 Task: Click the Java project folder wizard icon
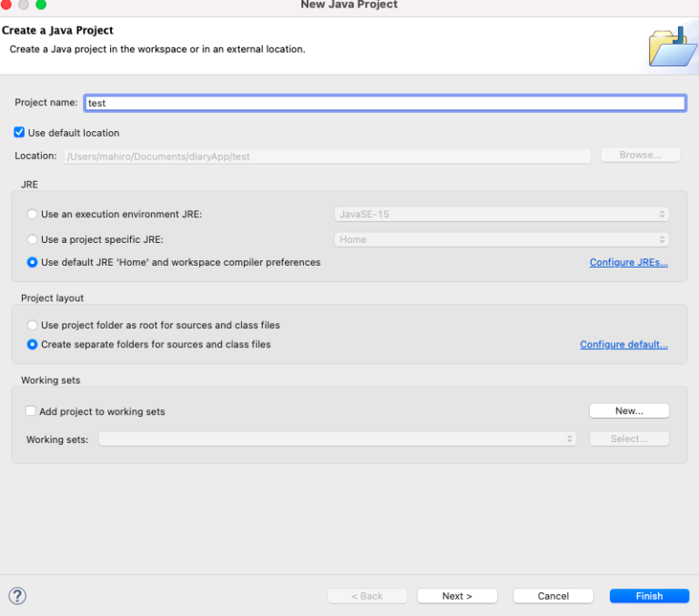672,45
